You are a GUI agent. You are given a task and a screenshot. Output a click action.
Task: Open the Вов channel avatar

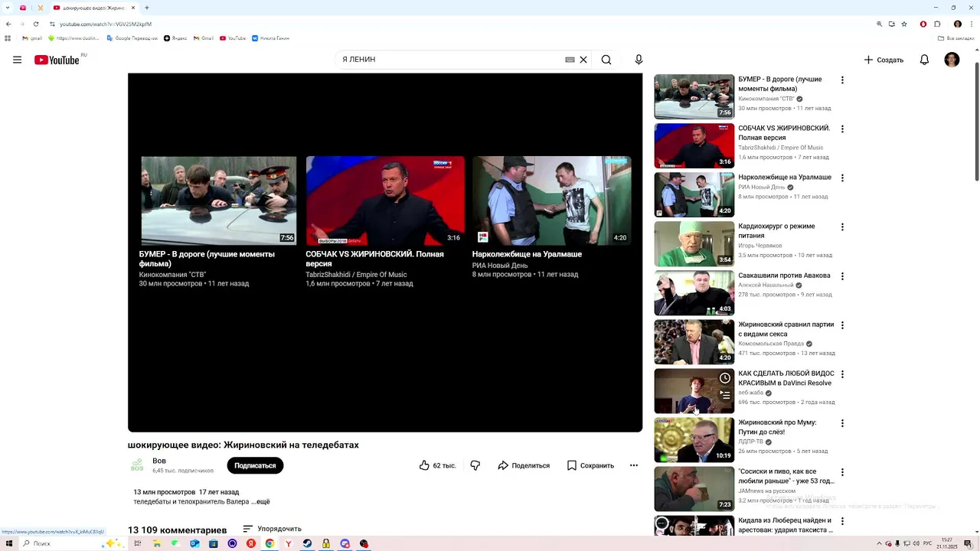[x=137, y=465]
